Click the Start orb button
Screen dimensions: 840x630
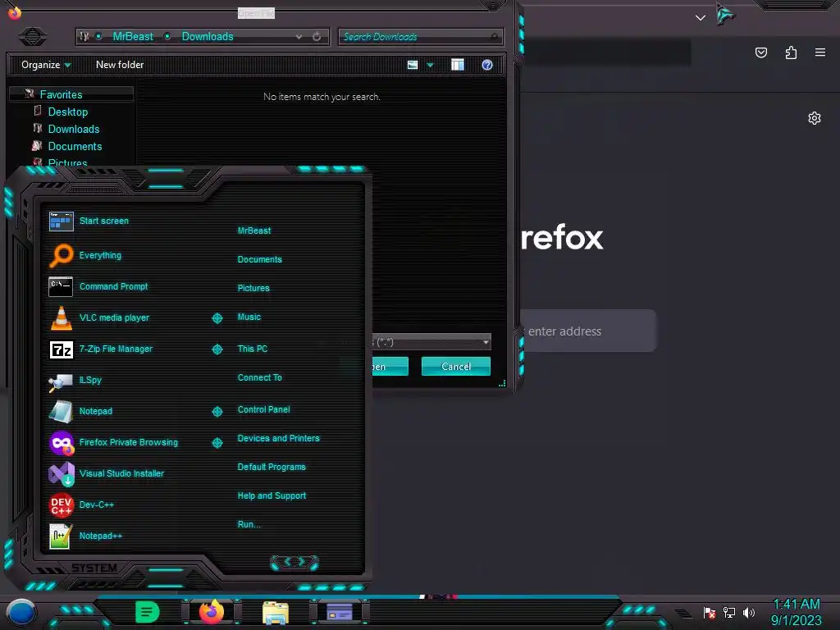21,613
